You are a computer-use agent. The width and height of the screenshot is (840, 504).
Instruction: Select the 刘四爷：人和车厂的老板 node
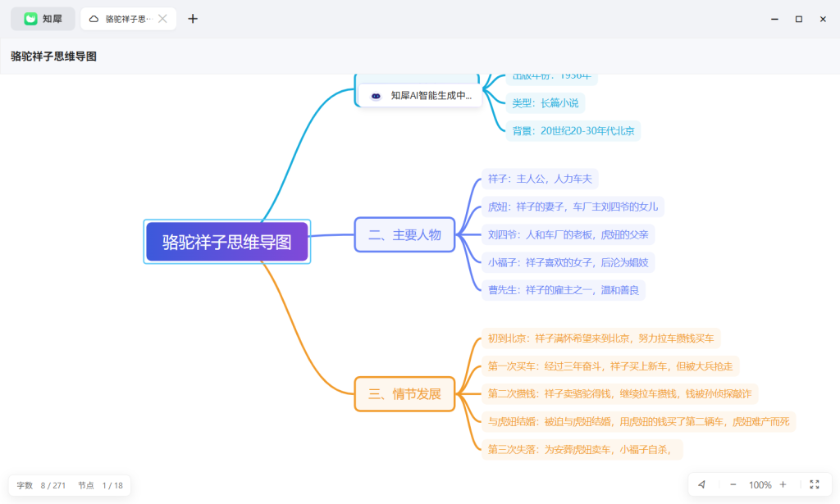568,234
